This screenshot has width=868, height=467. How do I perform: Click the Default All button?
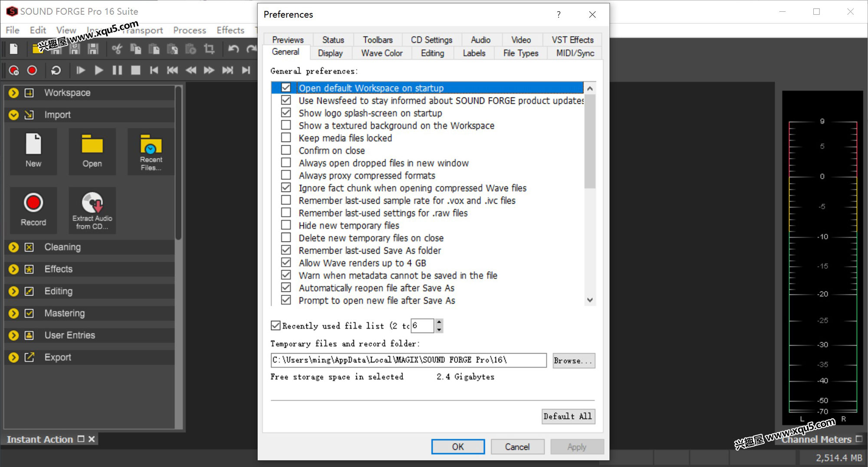[x=568, y=416]
